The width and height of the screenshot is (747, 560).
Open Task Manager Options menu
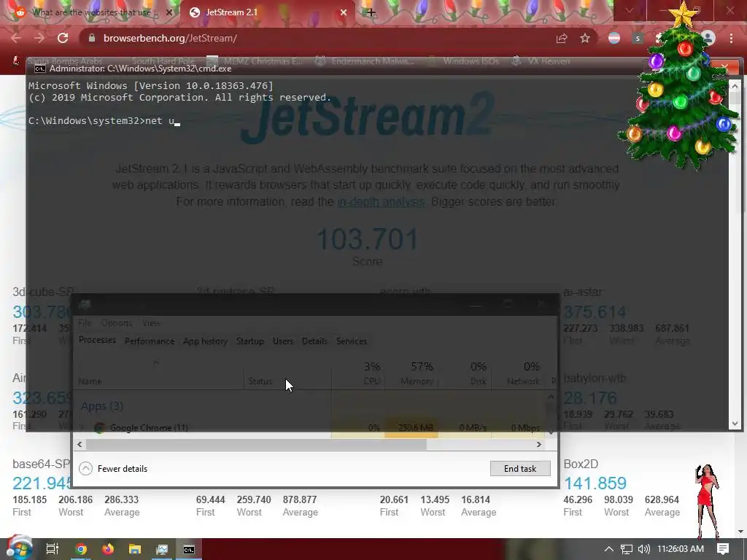pos(117,323)
